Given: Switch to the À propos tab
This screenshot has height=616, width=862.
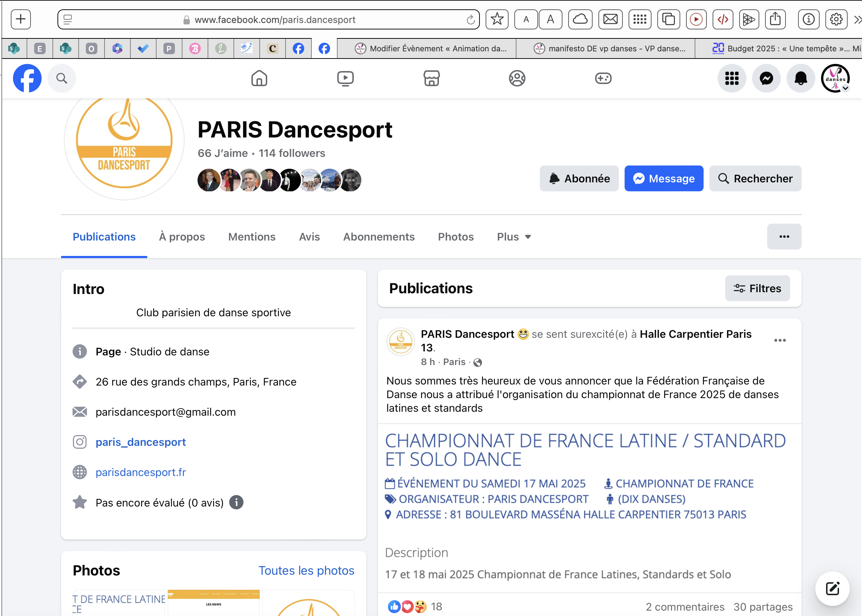Looking at the screenshot, I should [182, 237].
